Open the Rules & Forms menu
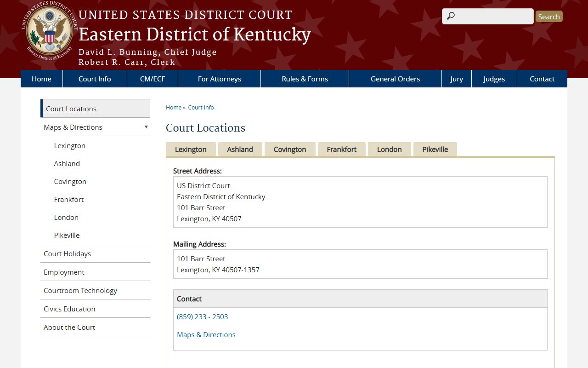Screen dimensions: 588x368 [x=305, y=79]
